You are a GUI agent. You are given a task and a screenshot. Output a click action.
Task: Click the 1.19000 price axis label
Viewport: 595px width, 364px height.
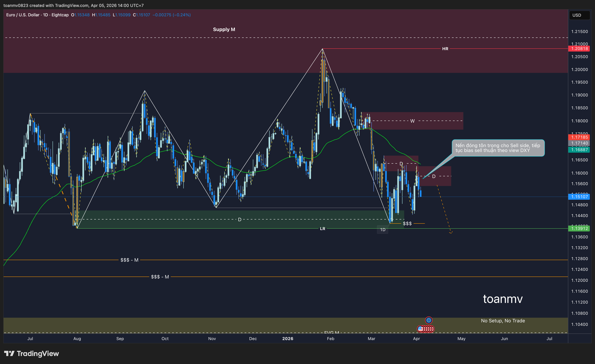(580, 95)
